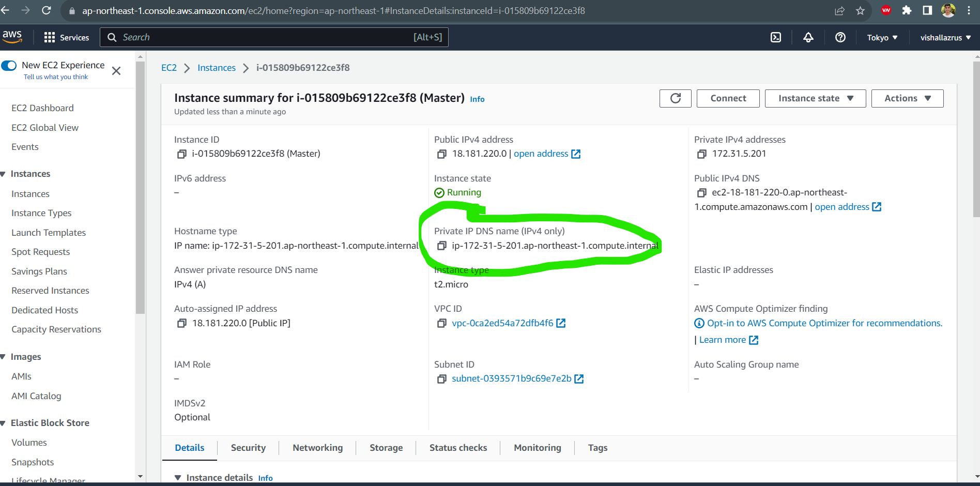This screenshot has width=980, height=486.
Task: Toggle off New EC2 Experience
Action: (x=9, y=65)
